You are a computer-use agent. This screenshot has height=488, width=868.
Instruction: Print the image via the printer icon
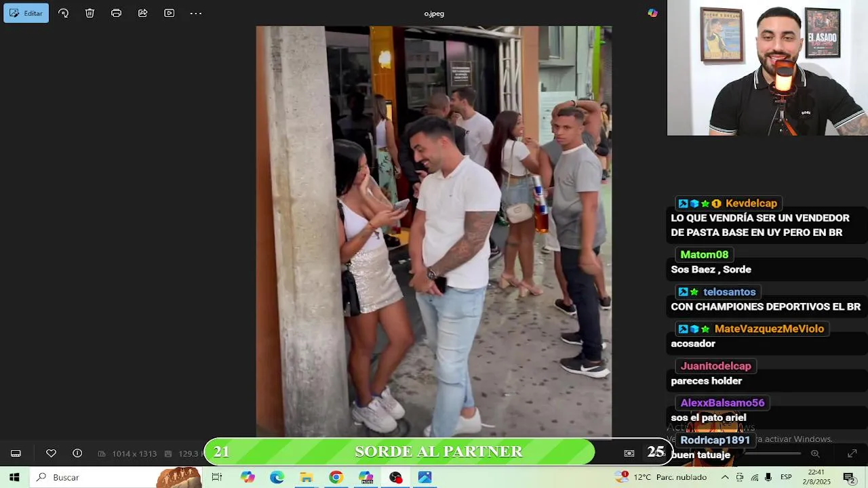click(116, 13)
